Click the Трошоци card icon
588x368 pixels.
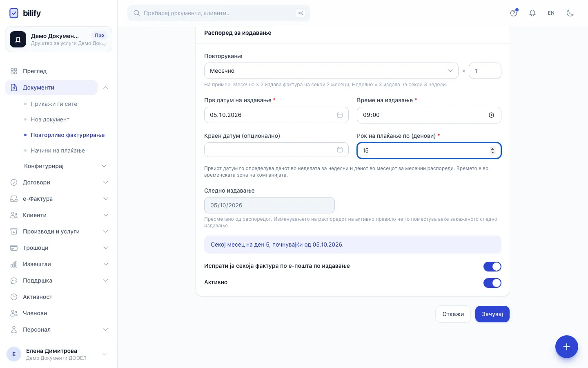(x=14, y=248)
